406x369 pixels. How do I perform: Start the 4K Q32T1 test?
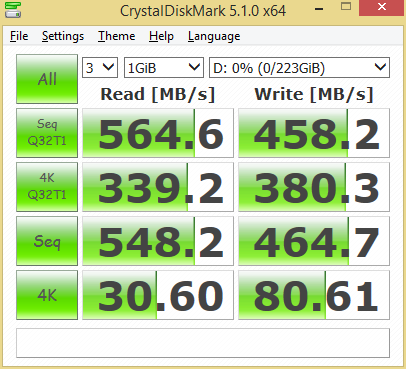point(47,187)
